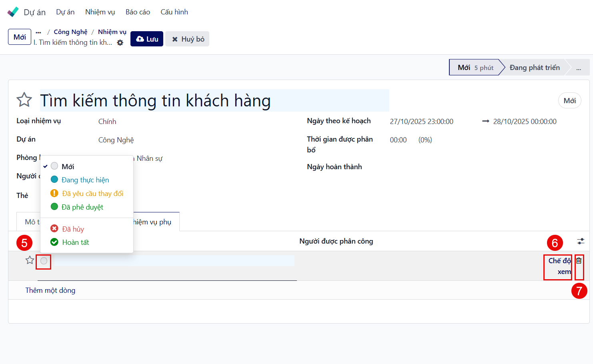The image size is (593, 364).
Task: Click 'Thêm một dòng' link
Action: 50,290
